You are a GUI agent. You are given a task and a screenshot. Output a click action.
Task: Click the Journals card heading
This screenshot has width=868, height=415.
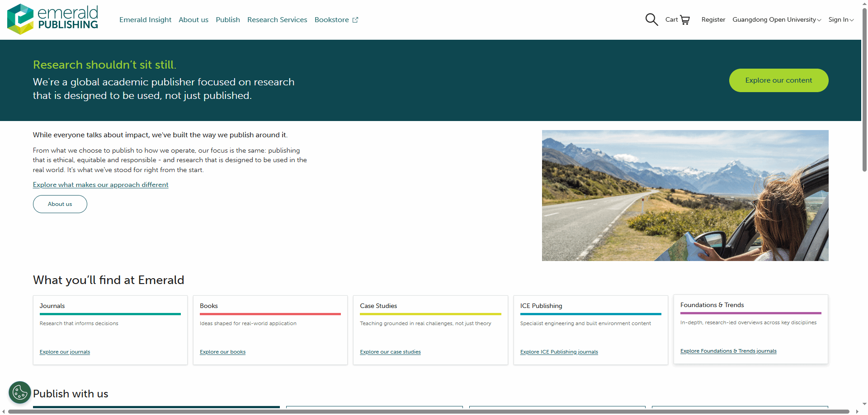[52, 306]
